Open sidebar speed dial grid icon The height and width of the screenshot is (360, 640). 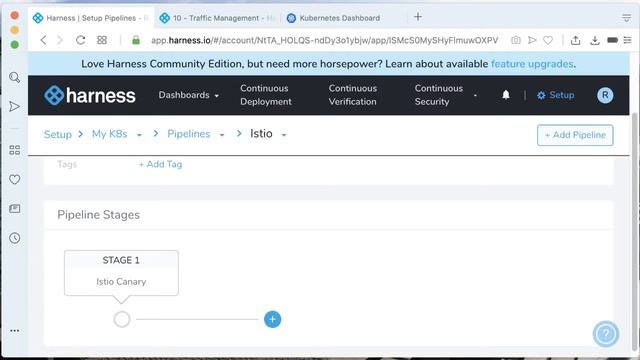coord(15,150)
